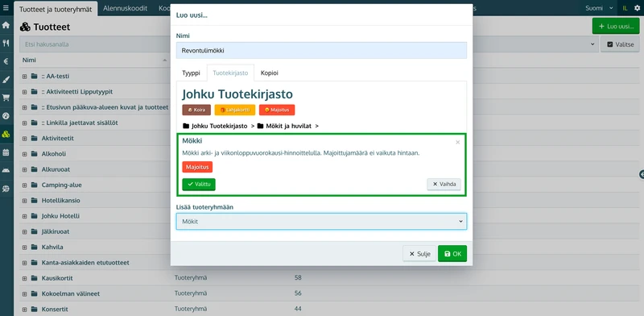Click the Nimi text field
The image size is (644, 316).
(321, 51)
